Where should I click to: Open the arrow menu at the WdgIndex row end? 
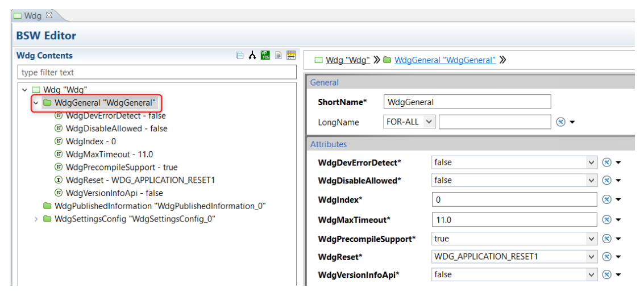(618, 200)
